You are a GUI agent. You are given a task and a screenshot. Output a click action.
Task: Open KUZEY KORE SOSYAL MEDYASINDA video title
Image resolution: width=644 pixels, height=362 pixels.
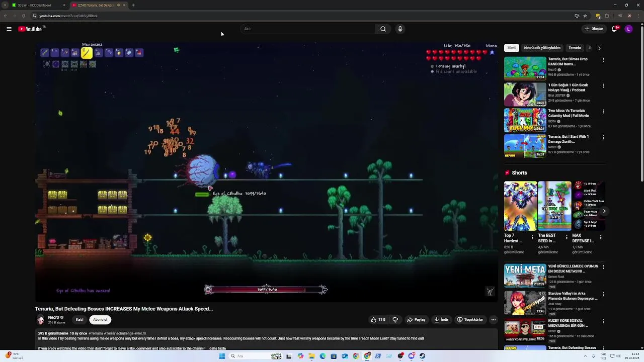pyautogui.click(x=569, y=323)
